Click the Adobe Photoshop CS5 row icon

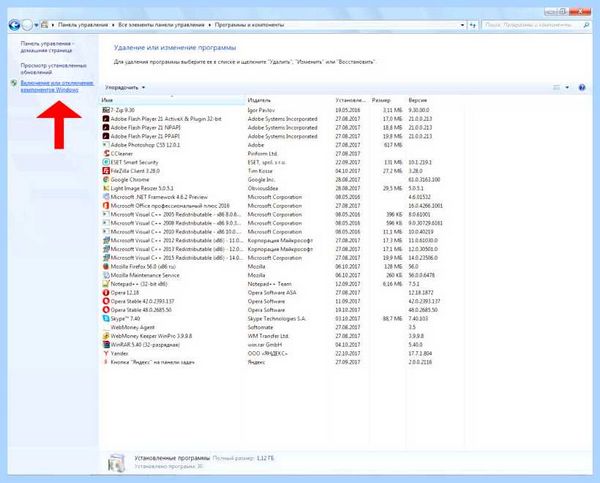point(106,145)
